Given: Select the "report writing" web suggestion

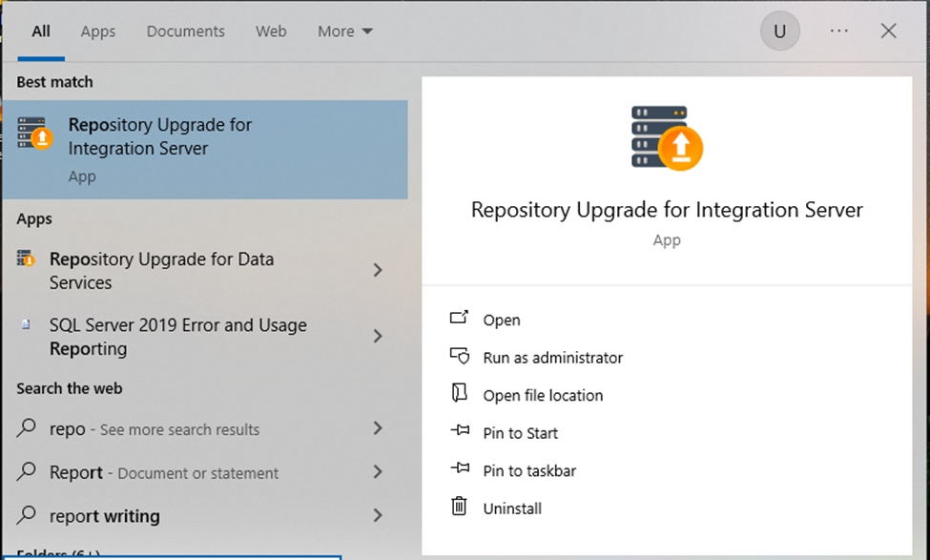Looking at the screenshot, I should coord(105,516).
